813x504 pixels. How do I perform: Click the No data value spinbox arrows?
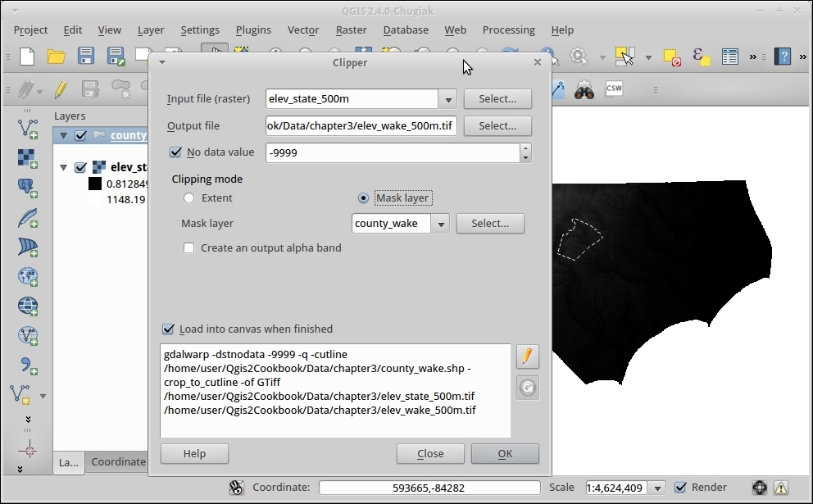[x=526, y=152]
